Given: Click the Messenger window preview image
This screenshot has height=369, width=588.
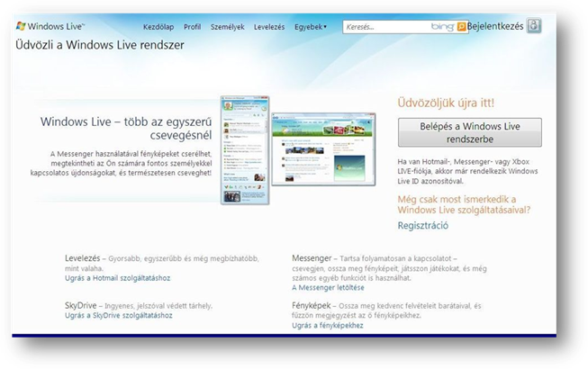Looking at the screenshot, I should (x=245, y=148).
